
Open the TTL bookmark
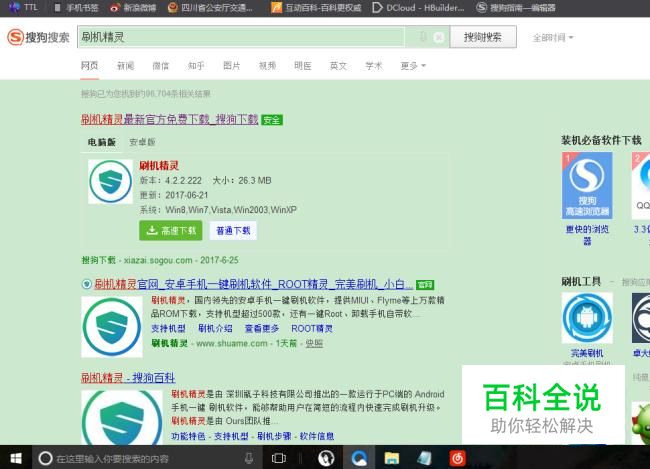[x=24, y=7]
